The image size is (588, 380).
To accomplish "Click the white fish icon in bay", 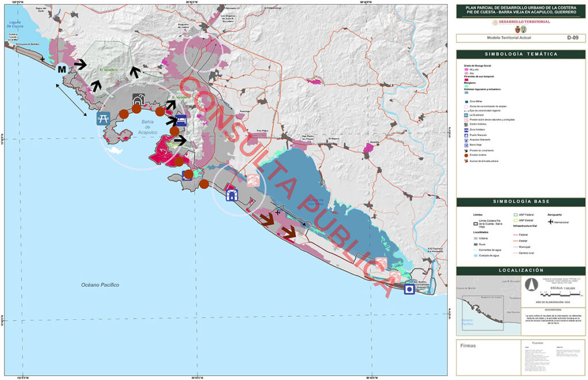I will click(x=115, y=151).
